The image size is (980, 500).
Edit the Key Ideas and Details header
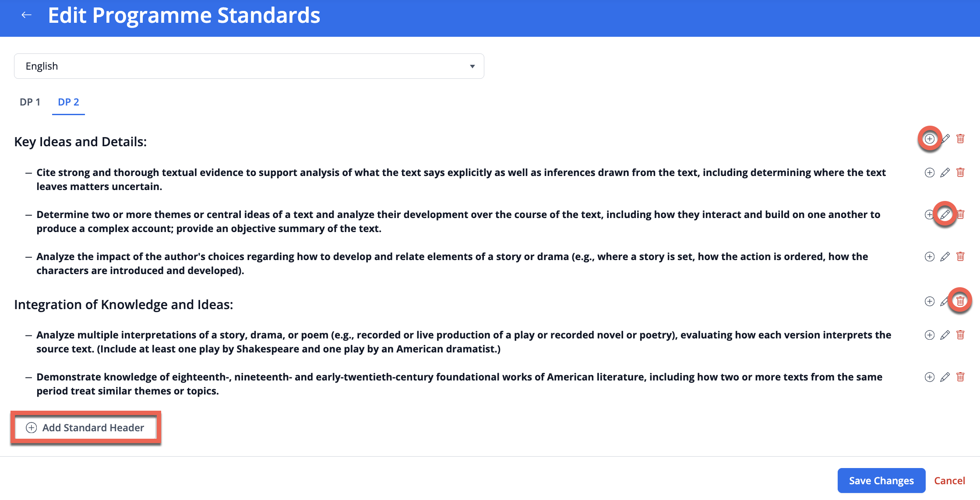[946, 139]
